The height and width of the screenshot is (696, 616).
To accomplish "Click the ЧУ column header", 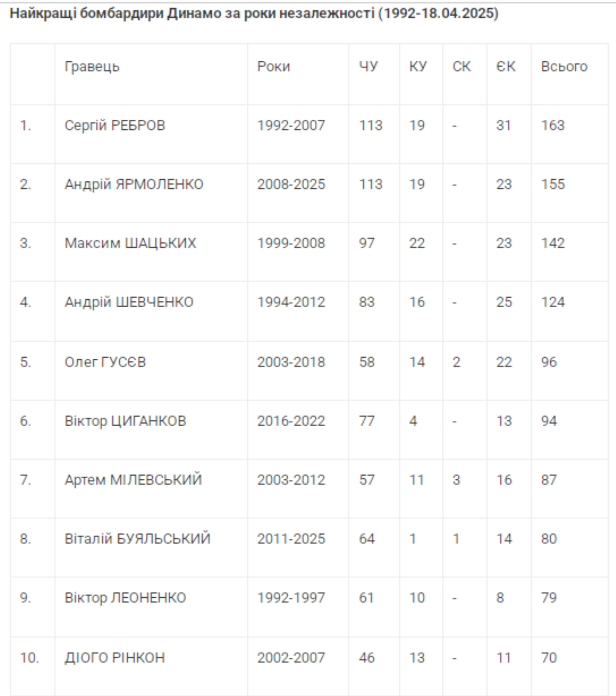I will (368, 67).
